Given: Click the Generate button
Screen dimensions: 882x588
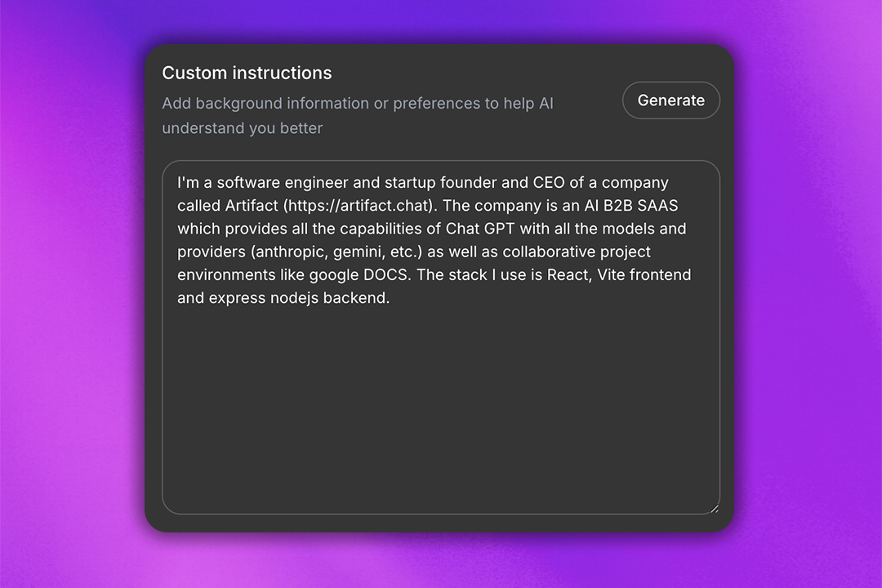Looking at the screenshot, I should click(x=670, y=100).
